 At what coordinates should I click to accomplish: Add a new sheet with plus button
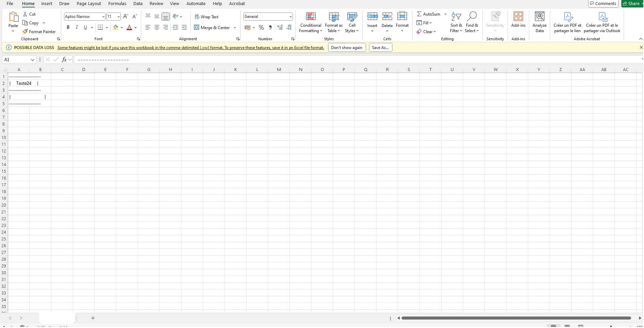click(x=93, y=318)
